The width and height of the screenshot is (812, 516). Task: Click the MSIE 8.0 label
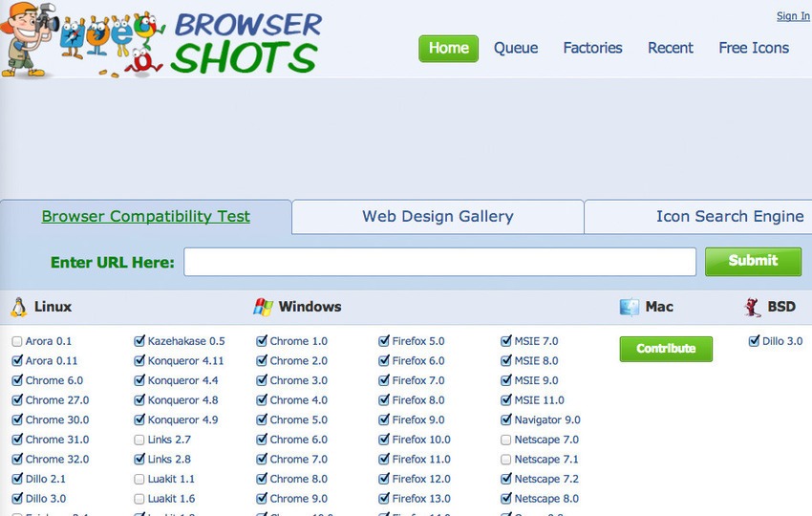(x=536, y=361)
